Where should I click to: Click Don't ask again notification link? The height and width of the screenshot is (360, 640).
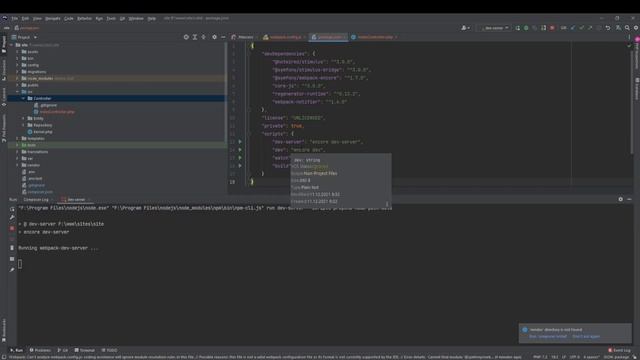pyautogui.click(x=586, y=337)
